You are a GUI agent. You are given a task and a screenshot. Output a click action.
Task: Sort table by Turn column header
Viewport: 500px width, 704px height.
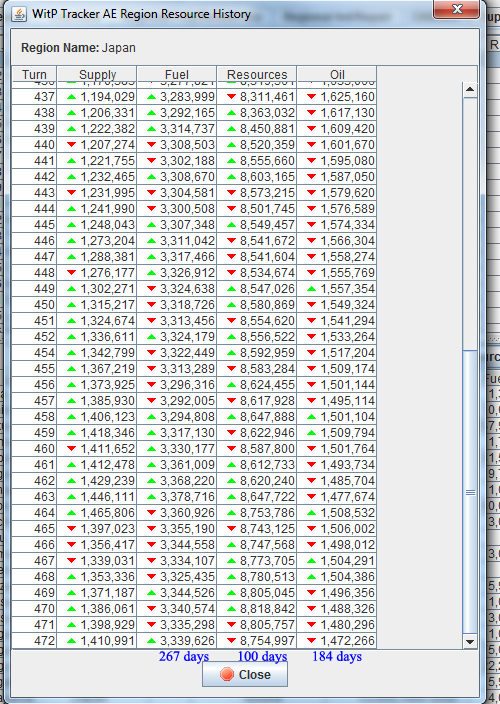coord(34,74)
